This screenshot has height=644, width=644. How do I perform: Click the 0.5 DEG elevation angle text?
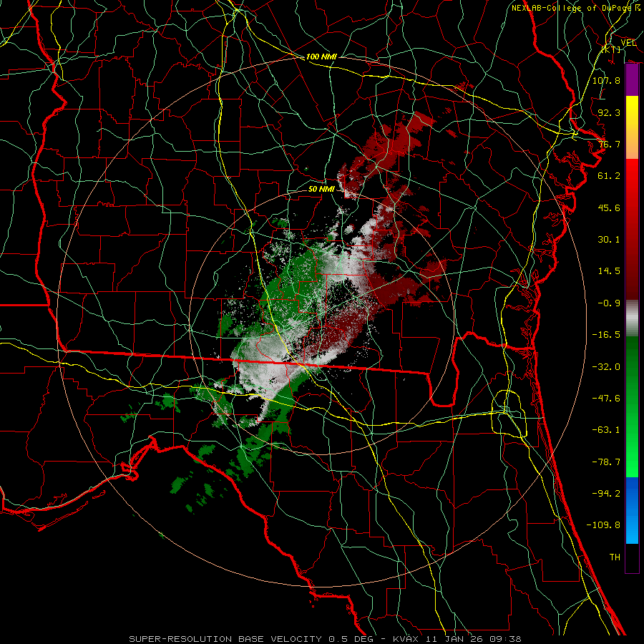[351, 639]
